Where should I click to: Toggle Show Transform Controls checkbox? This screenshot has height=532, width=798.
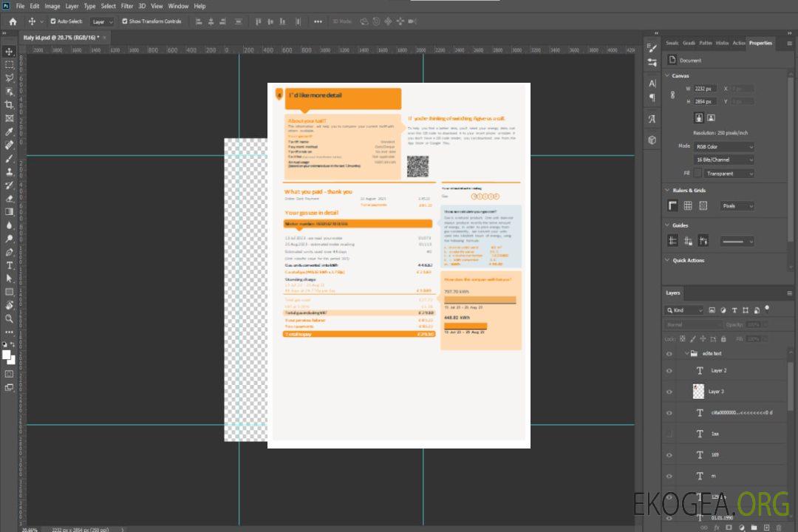tap(125, 21)
